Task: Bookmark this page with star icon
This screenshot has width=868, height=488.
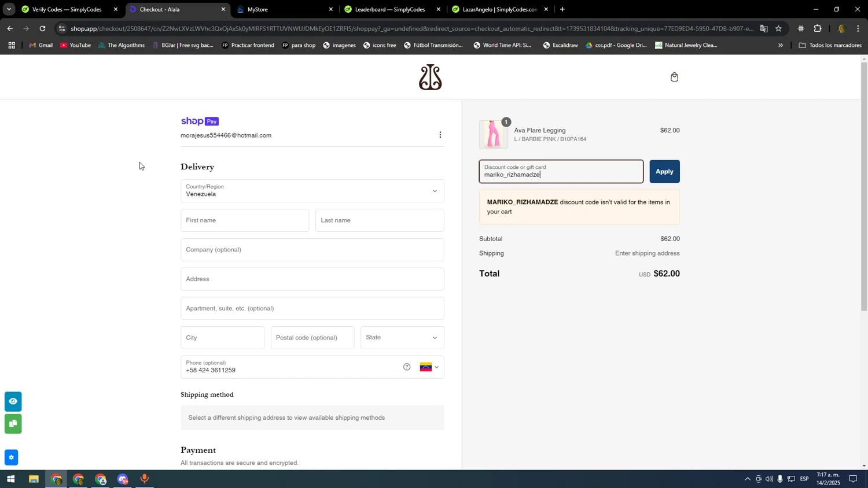Action: (x=779, y=28)
